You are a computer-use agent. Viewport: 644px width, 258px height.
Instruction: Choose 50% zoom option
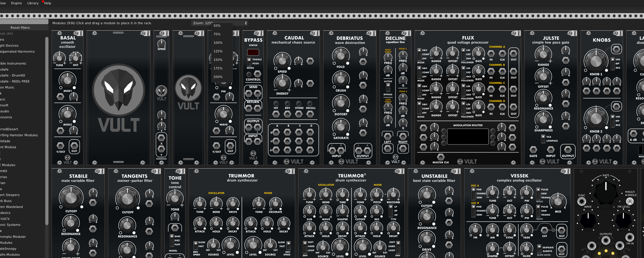pos(222,26)
